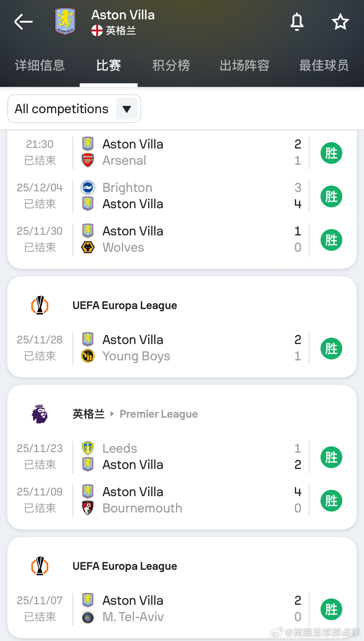Open the first UEFA Europa League header

click(125, 305)
